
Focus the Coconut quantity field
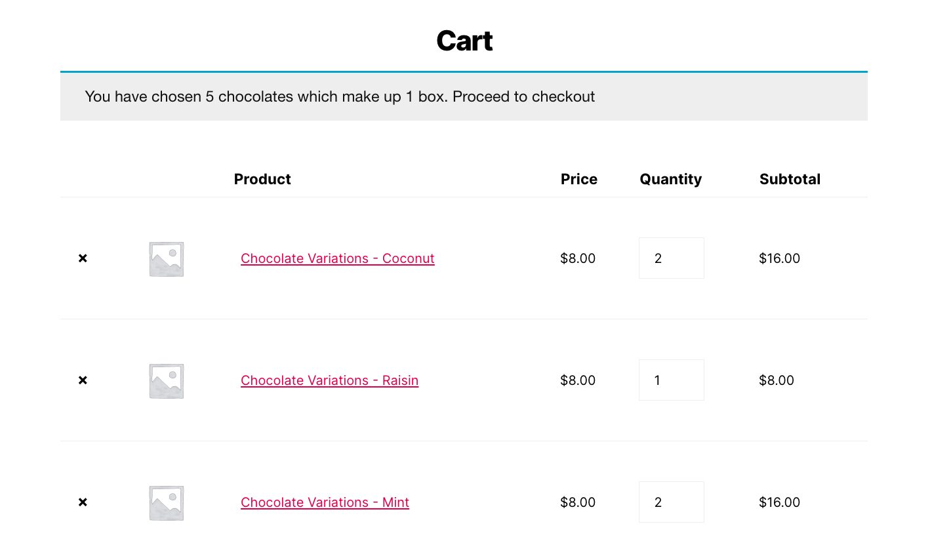point(671,258)
